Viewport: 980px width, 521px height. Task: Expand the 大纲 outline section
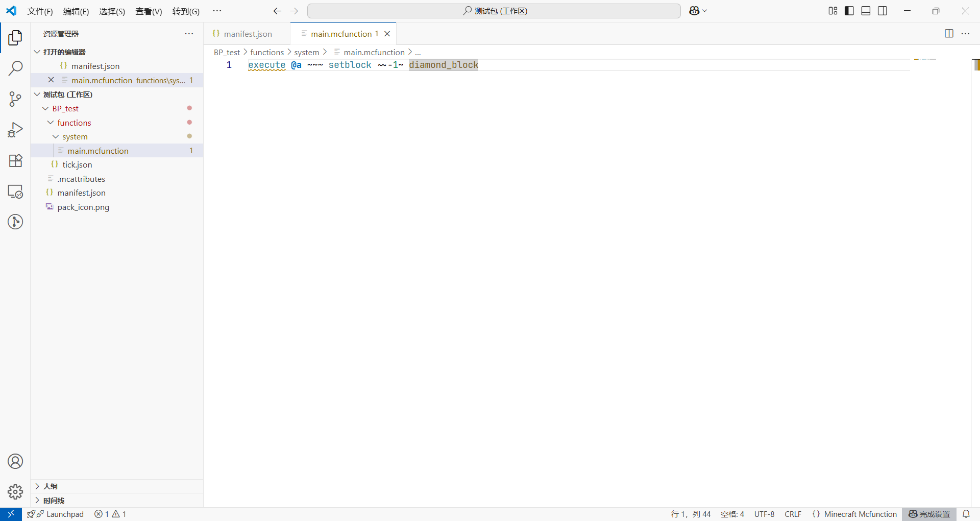click(117, 486)
